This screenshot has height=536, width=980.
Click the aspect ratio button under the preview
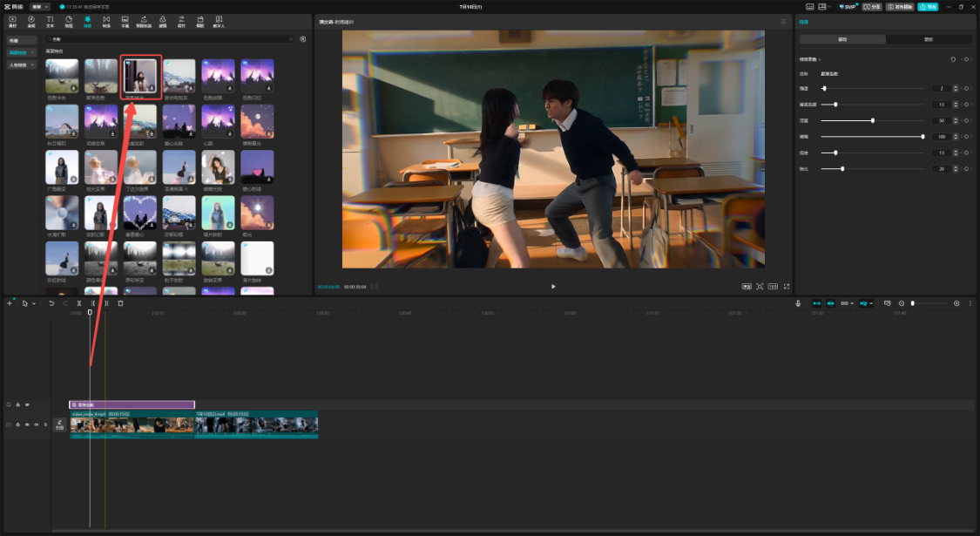774,287
